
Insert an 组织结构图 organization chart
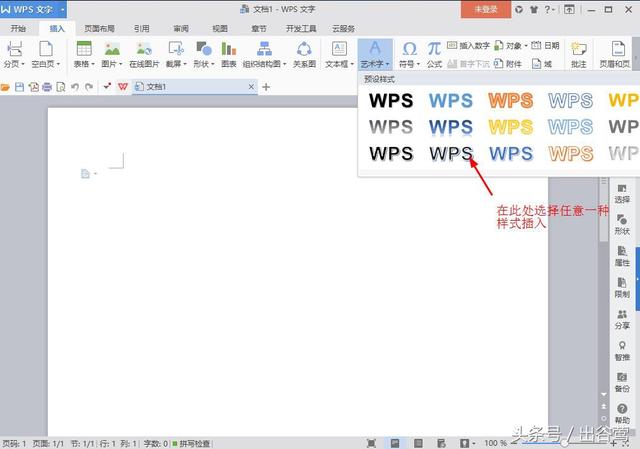pos(264,54)
